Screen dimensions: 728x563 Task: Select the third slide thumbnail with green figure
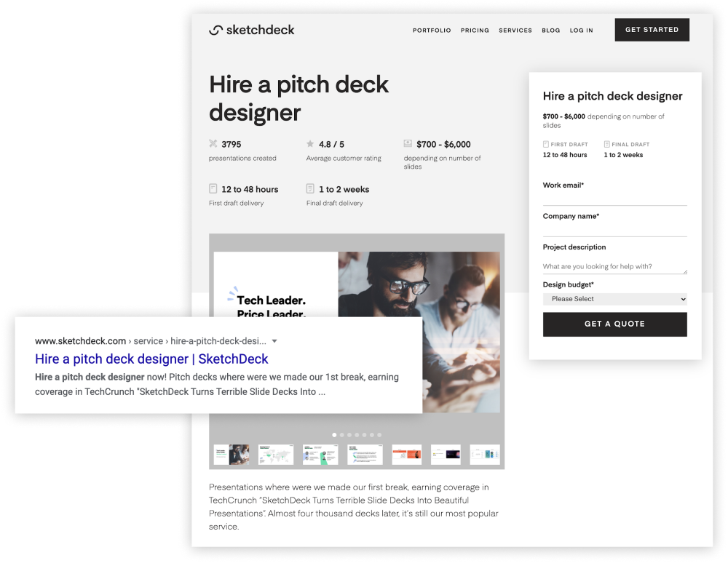tap(320, 455)
